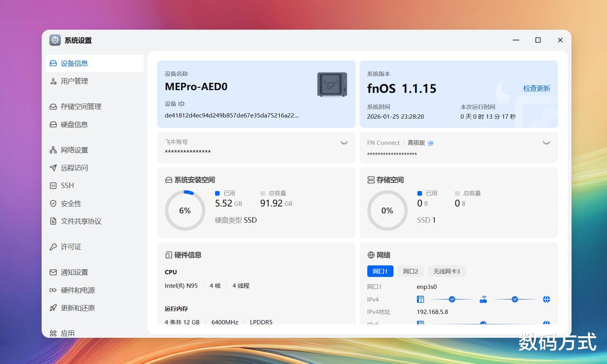Click the 网络设置 network icon
This screenshot has height=364, width=607.
[x=53, y=150]
